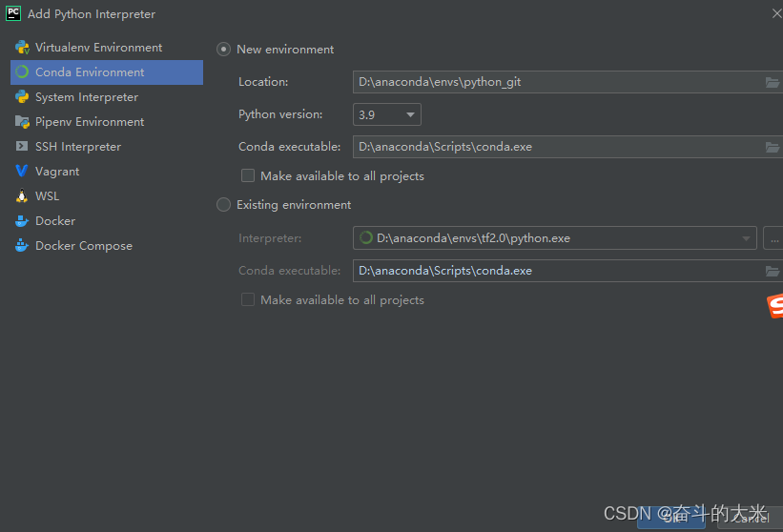This screenshot has height=532, width=783.
Task: Click the Pipenv Environment folder icon
Action: 22,122
